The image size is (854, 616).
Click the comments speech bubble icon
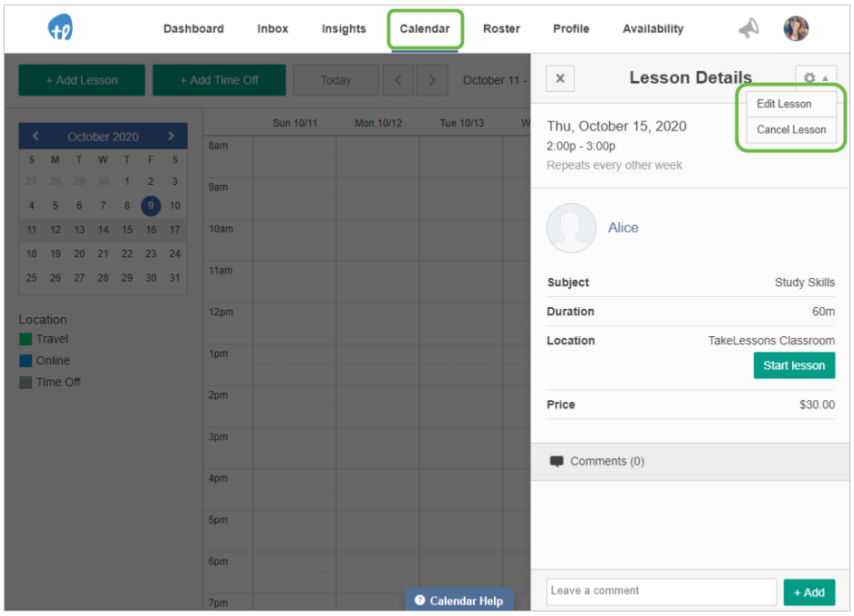point(557,461)
